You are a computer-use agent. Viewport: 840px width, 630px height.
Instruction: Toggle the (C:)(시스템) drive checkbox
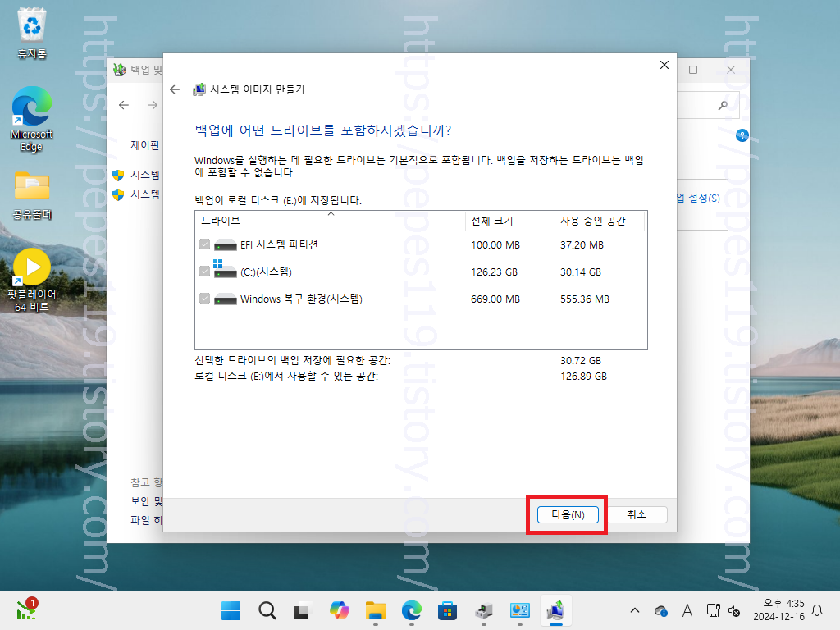pyautogui.click(x=204, y=272)
